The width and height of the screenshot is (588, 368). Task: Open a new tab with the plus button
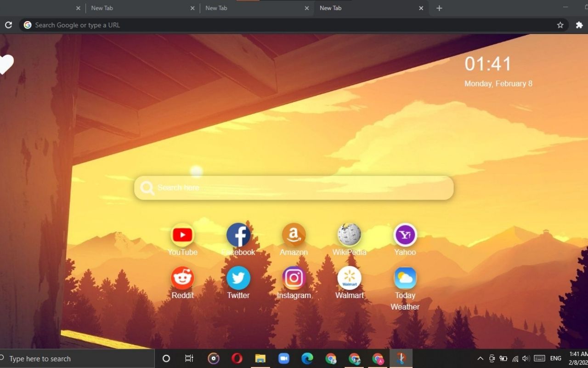pos(439,8)
